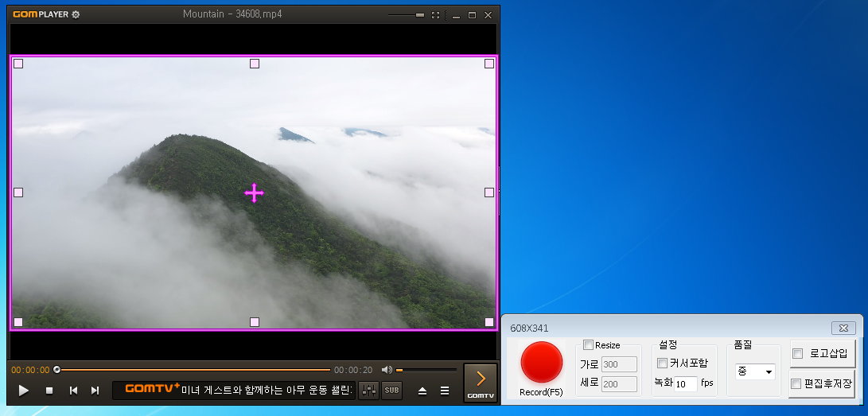The width and height of the screenshot is (868, 416).
Task: Adjust the title bar transparency slider
Action: coord(406,15)
